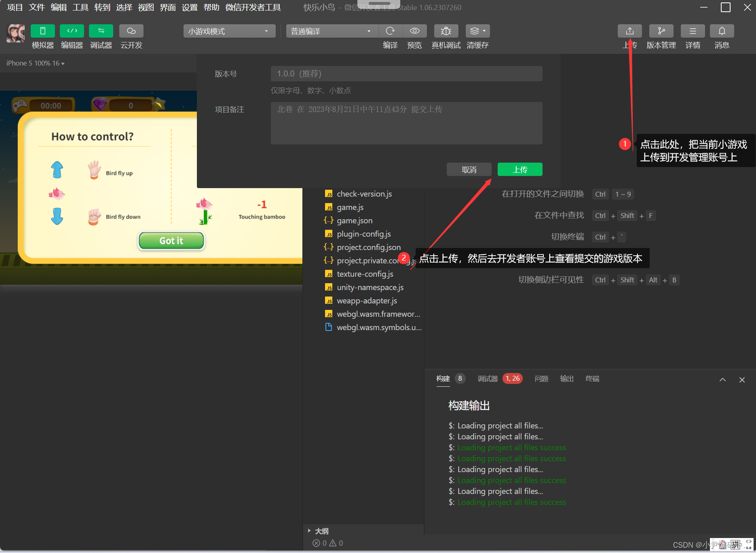
Task: Close the bottom build output panel
Action: pos(742,380)
